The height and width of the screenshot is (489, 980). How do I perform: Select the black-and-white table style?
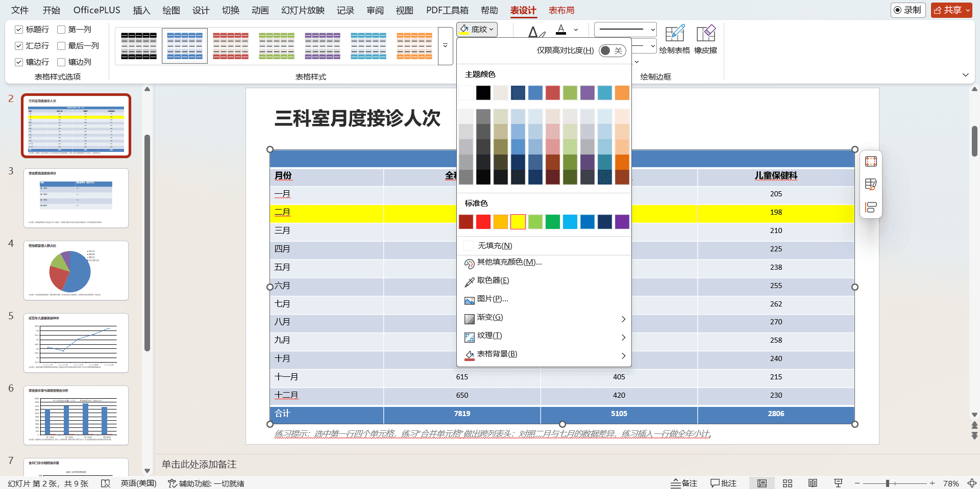pyautogui.click(x=139, y=46)
